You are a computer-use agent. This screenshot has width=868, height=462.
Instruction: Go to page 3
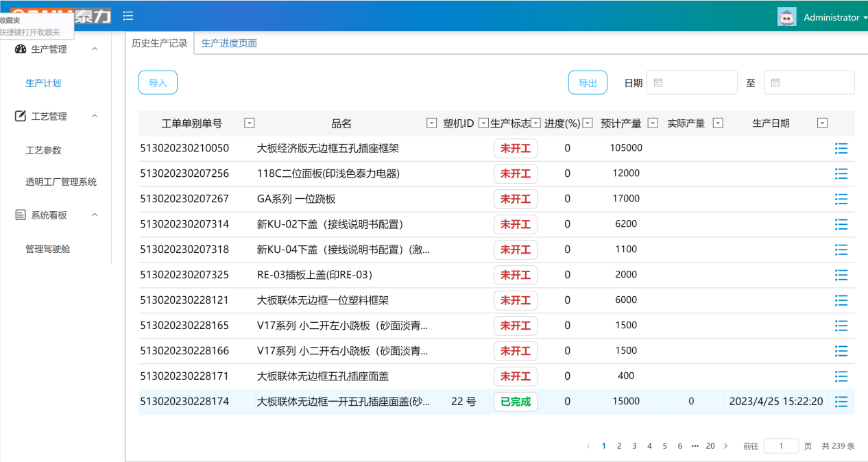tap(634, 446)
